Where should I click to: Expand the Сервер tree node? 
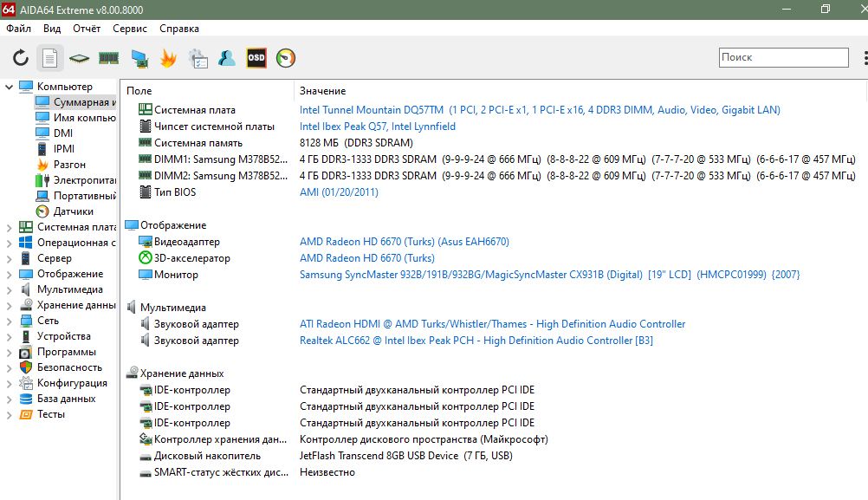(9, 258)
